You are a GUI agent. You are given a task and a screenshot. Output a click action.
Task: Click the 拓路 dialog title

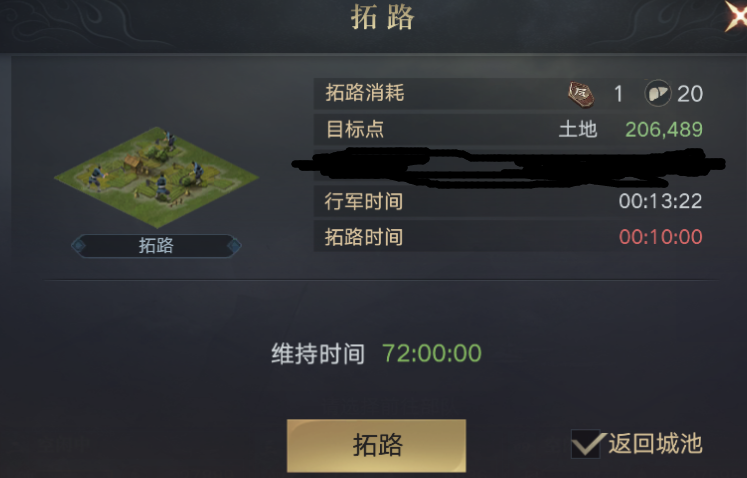(383, 17)
